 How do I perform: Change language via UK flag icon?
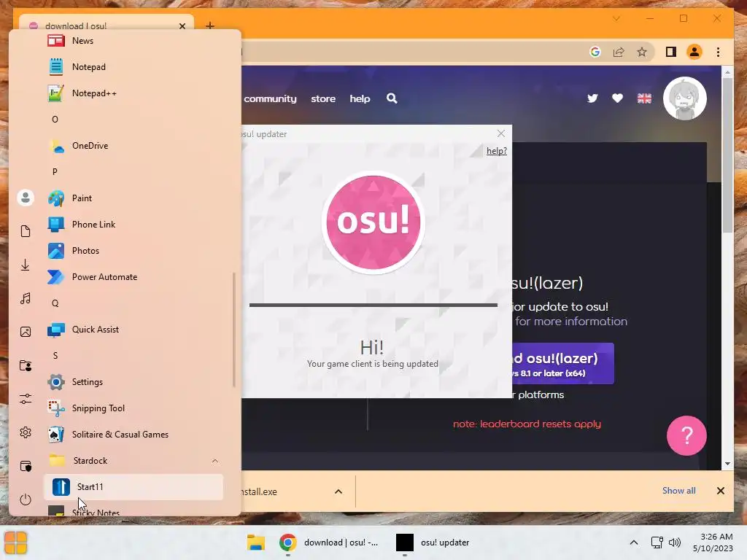click(x=644, y=98)
